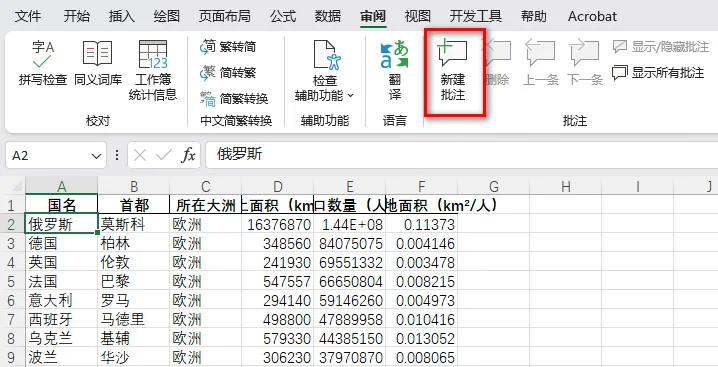Open the 文件 menu tab
718x367 pixels.
coord(28,16)
